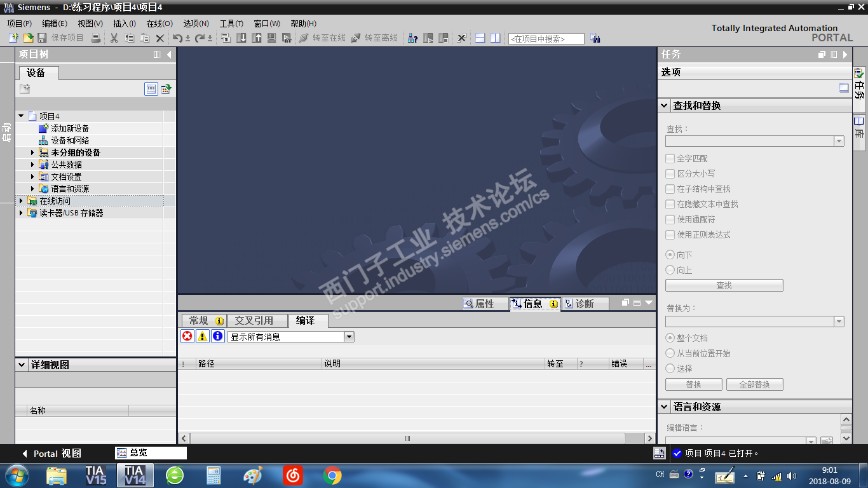This screenshot has height=488, width=868.
Task: Collapse the 查找和替换 section
Action: click(x=665, y=105)
